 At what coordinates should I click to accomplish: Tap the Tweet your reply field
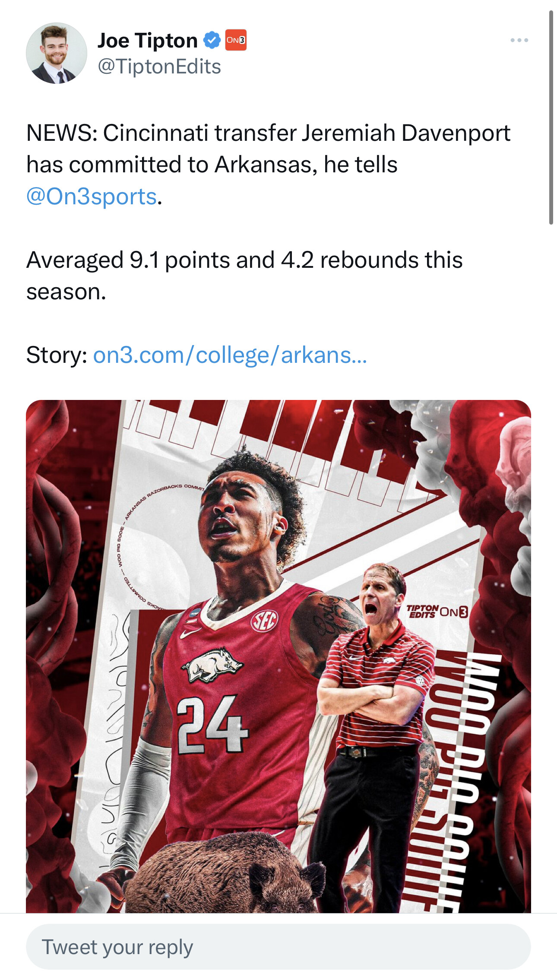pyautogui.click(x=278, y=946)
